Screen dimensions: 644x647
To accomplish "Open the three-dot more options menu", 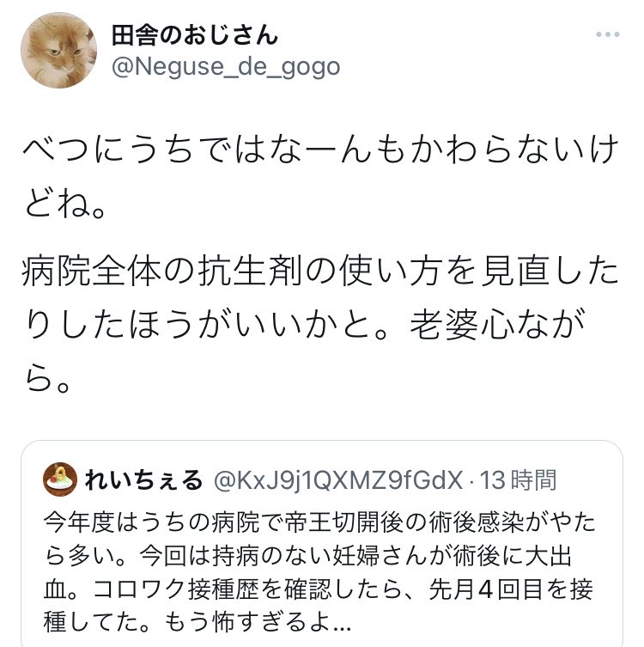I will pyautogui.click(x=607, y=34).
